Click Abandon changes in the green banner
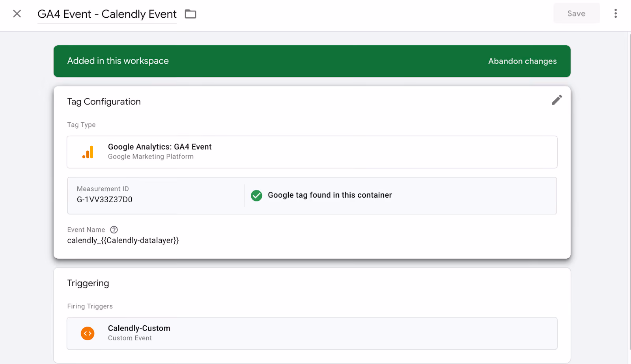This screenshot has width=631, height=364. pos(523,61)
